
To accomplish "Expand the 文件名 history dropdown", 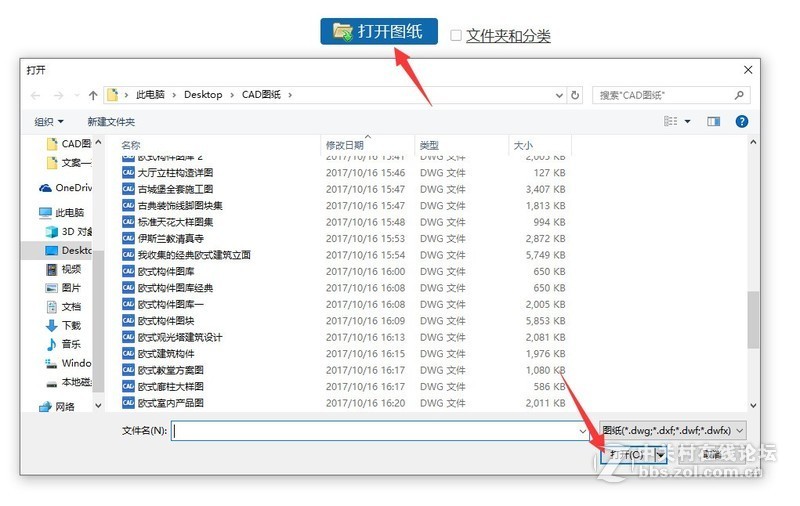I will 583,431.
